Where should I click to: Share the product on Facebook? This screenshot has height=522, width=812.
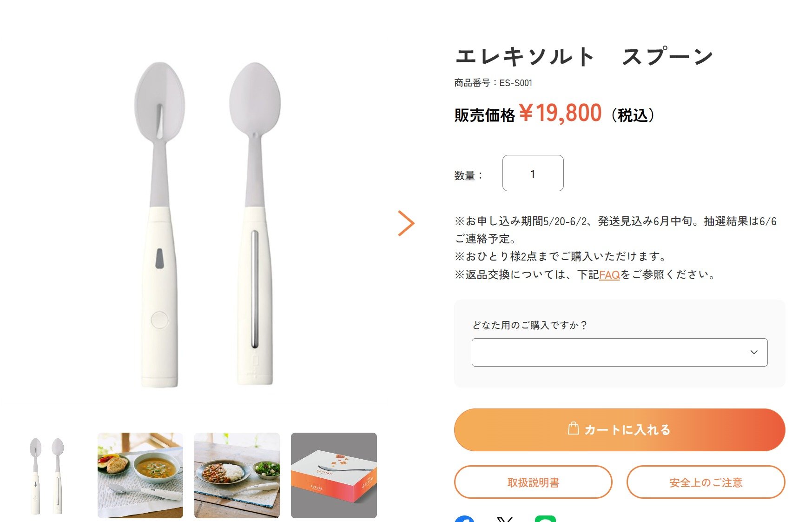click(464, 519)
